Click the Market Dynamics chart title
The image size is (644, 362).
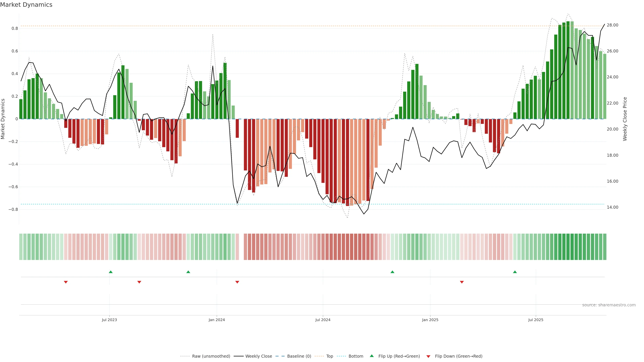coord(26,5)
